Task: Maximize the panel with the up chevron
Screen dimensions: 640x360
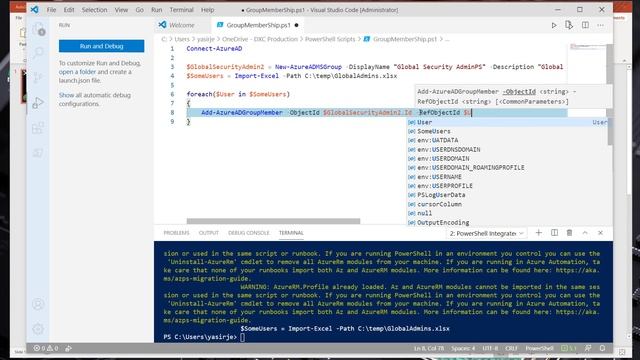Action: (585, 233)
